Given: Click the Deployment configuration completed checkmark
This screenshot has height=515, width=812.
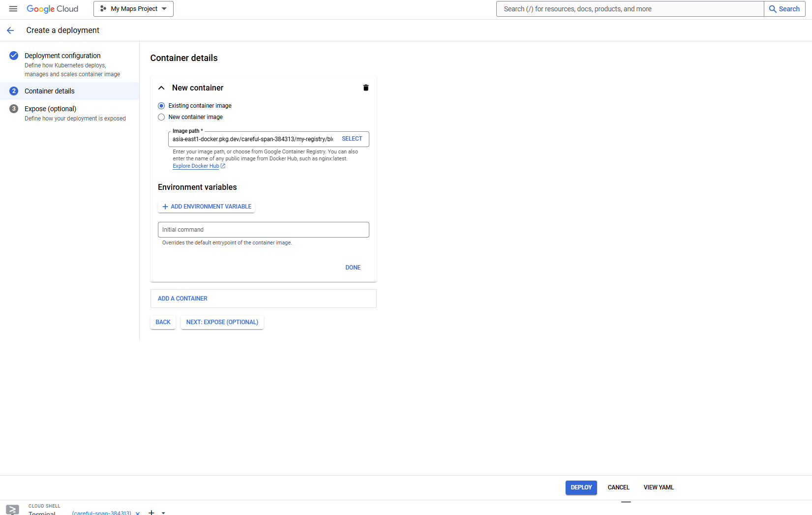Looking at the screenshot, I should [13, 56].
